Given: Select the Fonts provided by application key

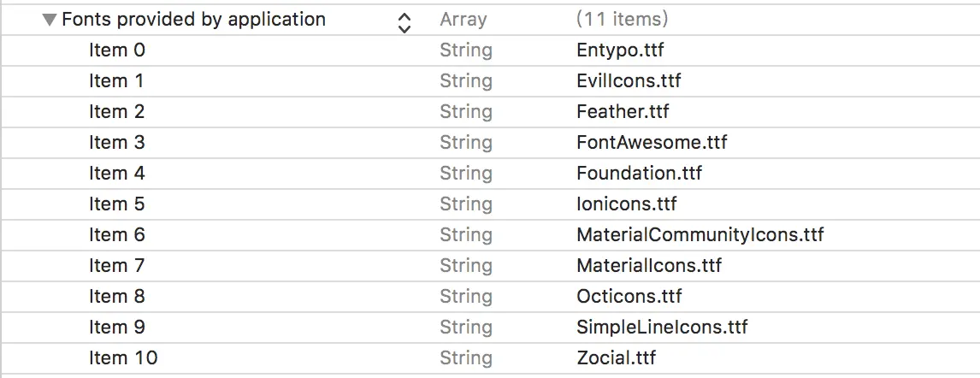Looking at the screenshot, I should pyautogui.click(x=193, y=20).
